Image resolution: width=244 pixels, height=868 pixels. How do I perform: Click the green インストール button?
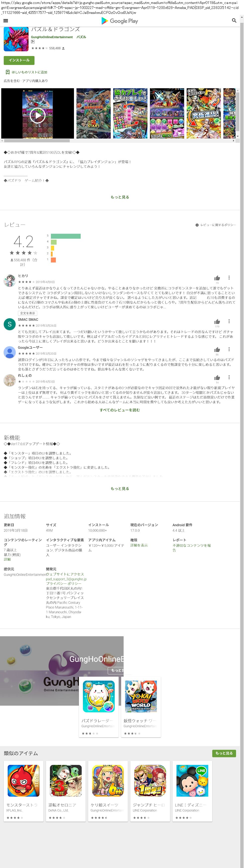pyautogui.click(x=19, y=60)
